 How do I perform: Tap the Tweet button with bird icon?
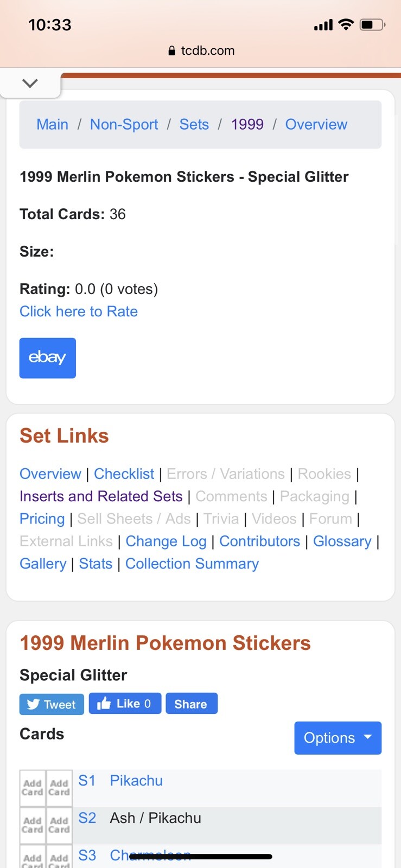coord(52,704)
